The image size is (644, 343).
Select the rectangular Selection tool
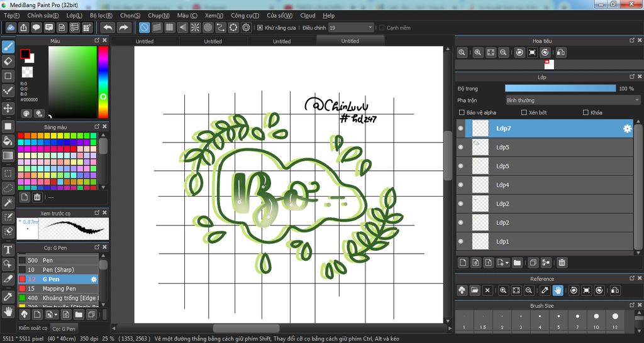point(8,173)
